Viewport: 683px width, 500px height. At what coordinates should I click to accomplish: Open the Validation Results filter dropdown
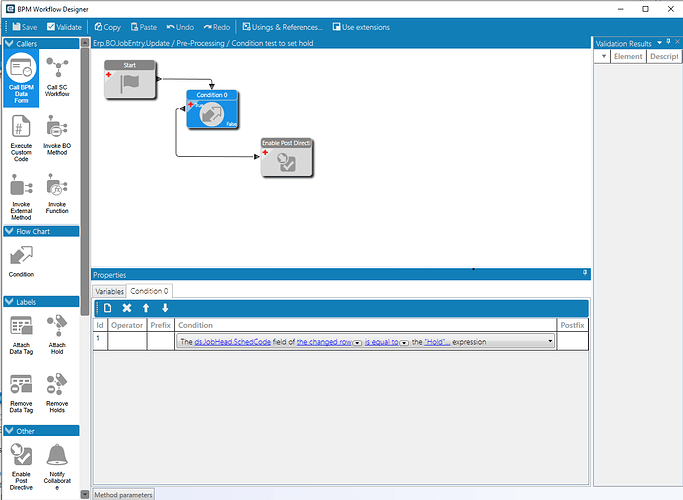[x=604, y=56]
